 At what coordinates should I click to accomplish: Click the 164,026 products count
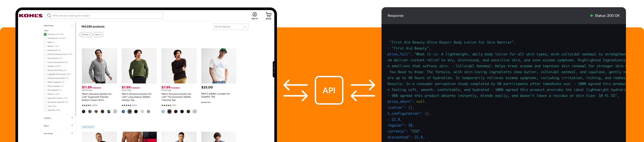pyautogui.click(x=93, y=27)
